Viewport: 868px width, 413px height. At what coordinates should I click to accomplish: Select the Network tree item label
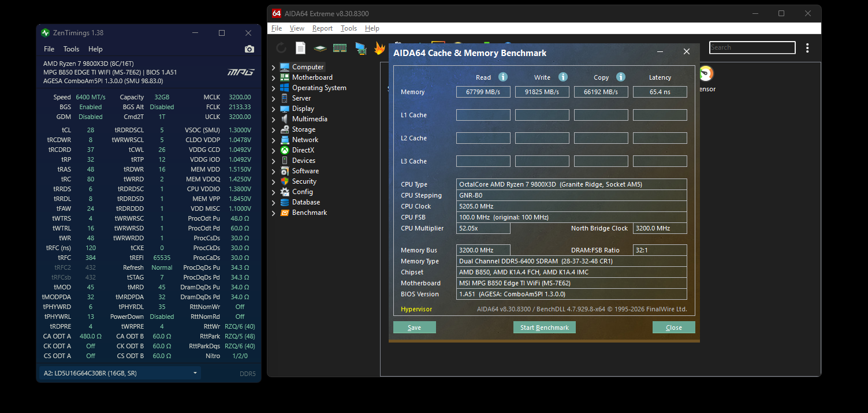305,140
